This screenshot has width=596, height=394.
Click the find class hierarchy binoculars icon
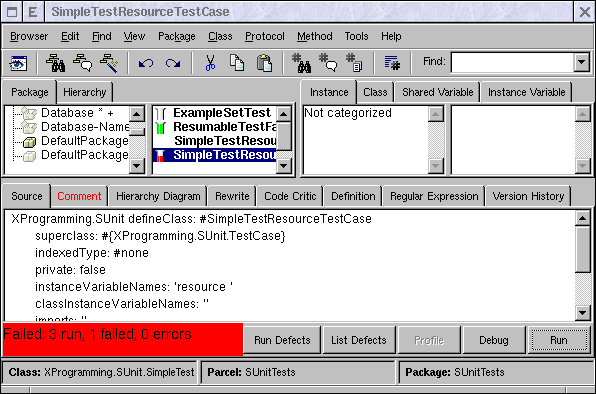[55, 63]
